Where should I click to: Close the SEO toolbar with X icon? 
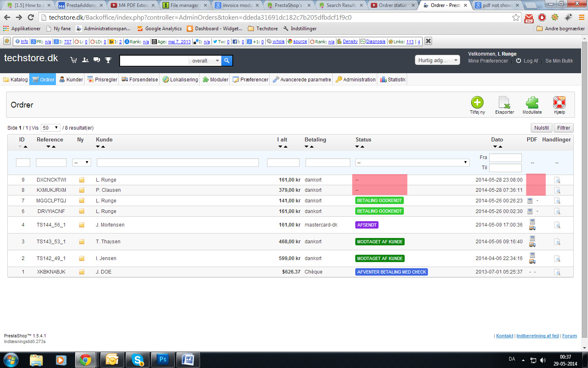pos(428,41)
